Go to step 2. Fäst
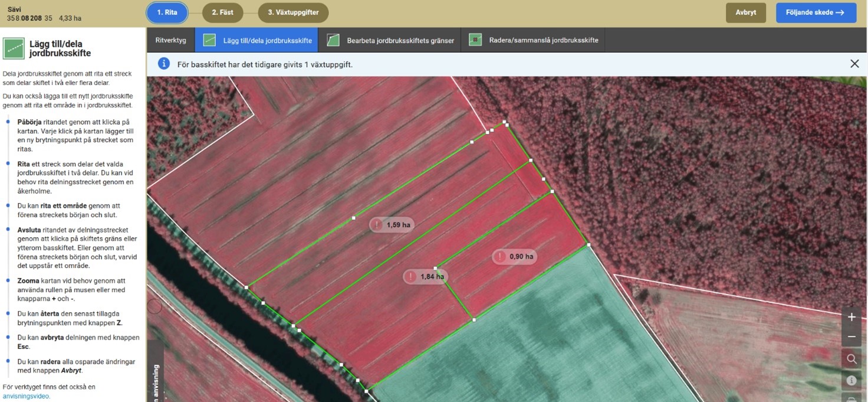 222,12
